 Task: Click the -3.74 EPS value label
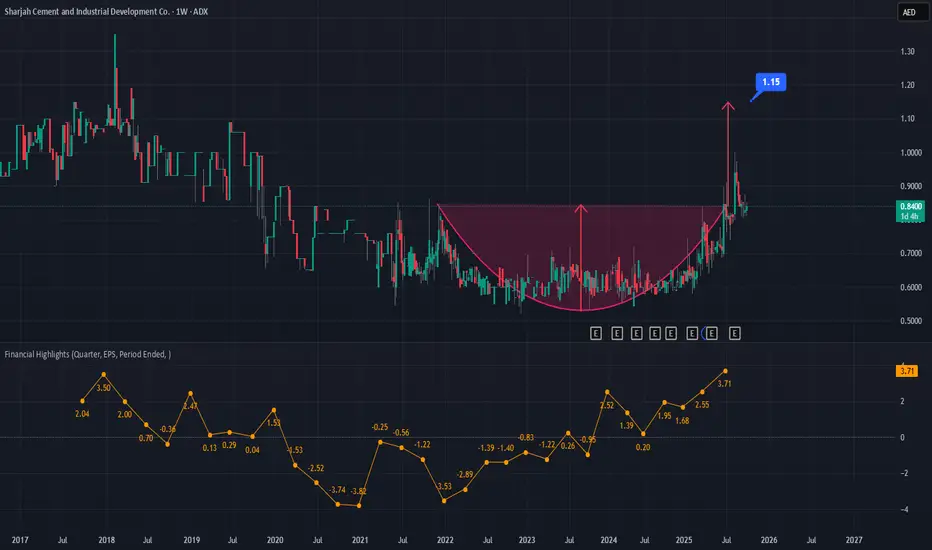point(337,490)
